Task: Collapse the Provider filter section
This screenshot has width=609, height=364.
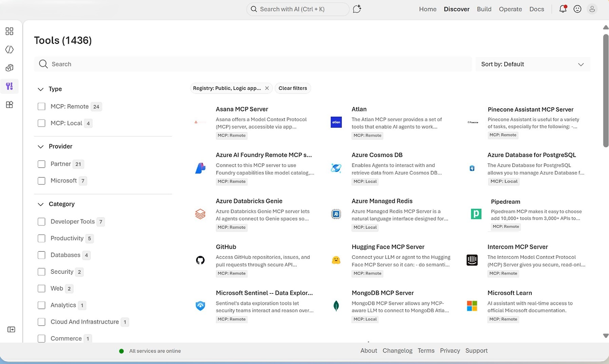Action: click(41, 147)
